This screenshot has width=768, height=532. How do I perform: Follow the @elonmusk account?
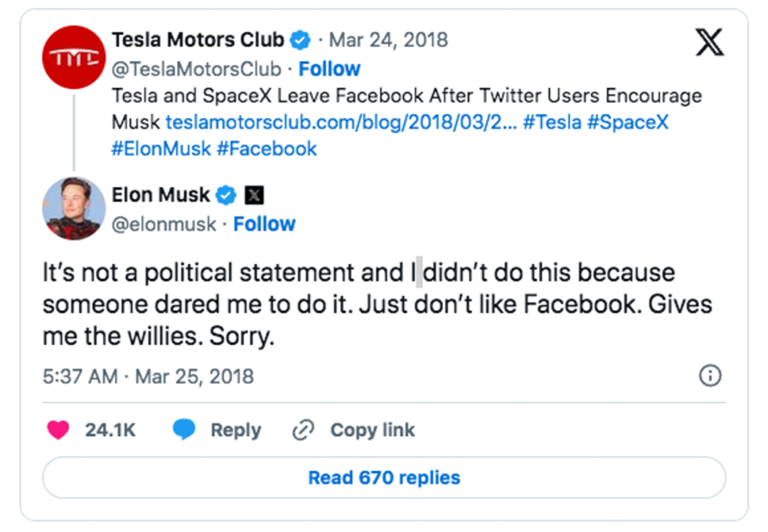(265, 224)
